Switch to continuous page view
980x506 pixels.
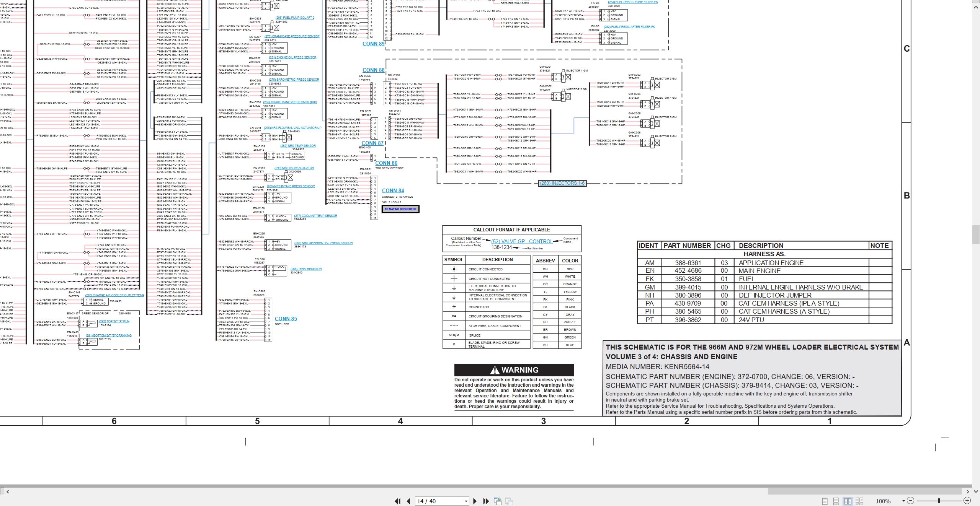tap(836, 501)
